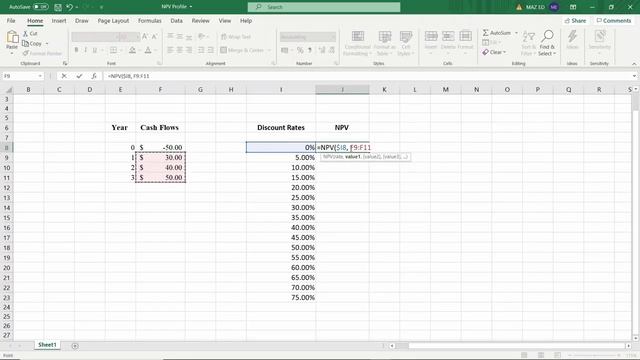Screen dimensions: 640x360
Task: Add a new sheet with plus button
Action: tap(75, 346)
